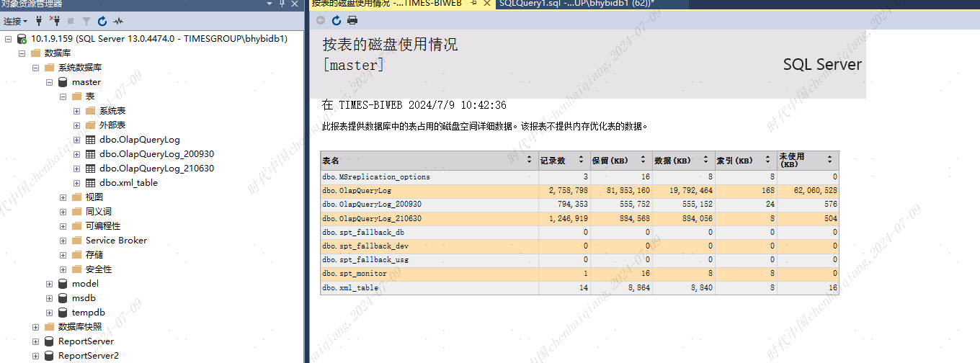Screen dimensions: 980x363
Task: Click the report back arrow icon
Action: click(x=321, y=20)
